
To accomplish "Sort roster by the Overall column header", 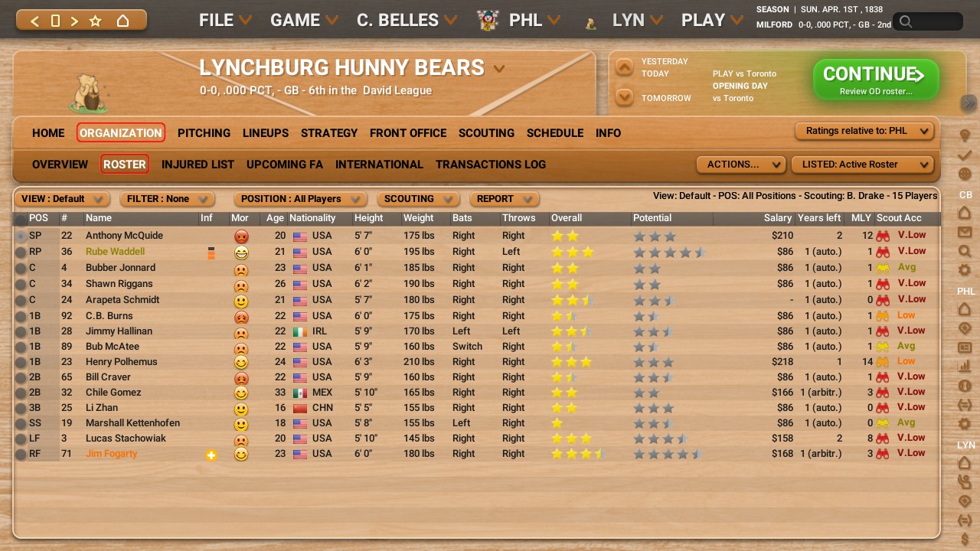I will pyautogui.click(x=567, y=219).
